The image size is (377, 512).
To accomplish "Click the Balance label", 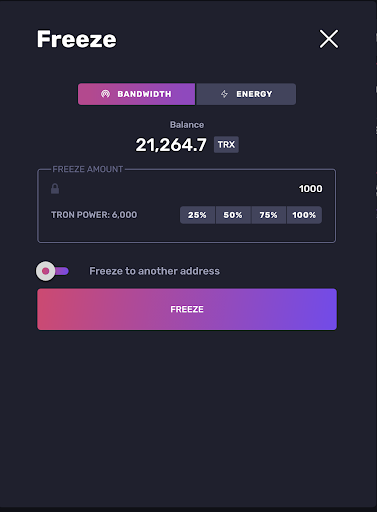I will pyautogui.click(x=187, y=125).
